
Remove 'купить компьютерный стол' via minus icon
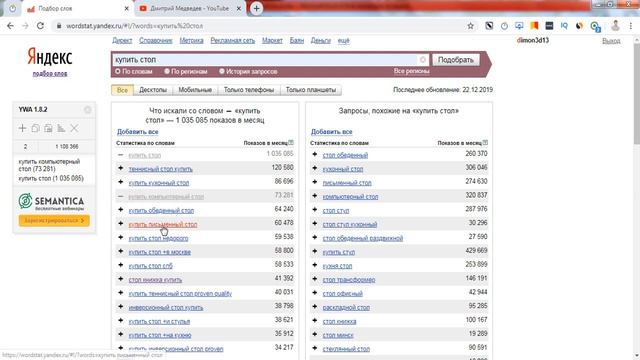[120, 196]
